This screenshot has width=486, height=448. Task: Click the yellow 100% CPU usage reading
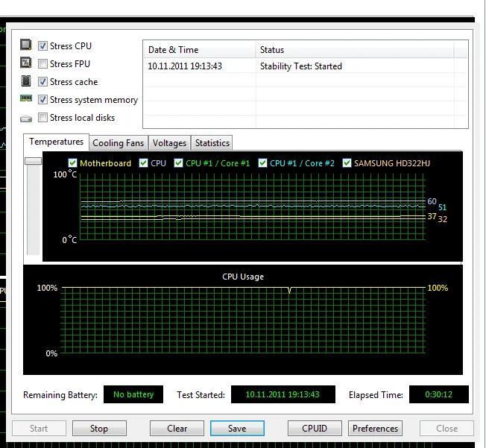click(438, 288)
